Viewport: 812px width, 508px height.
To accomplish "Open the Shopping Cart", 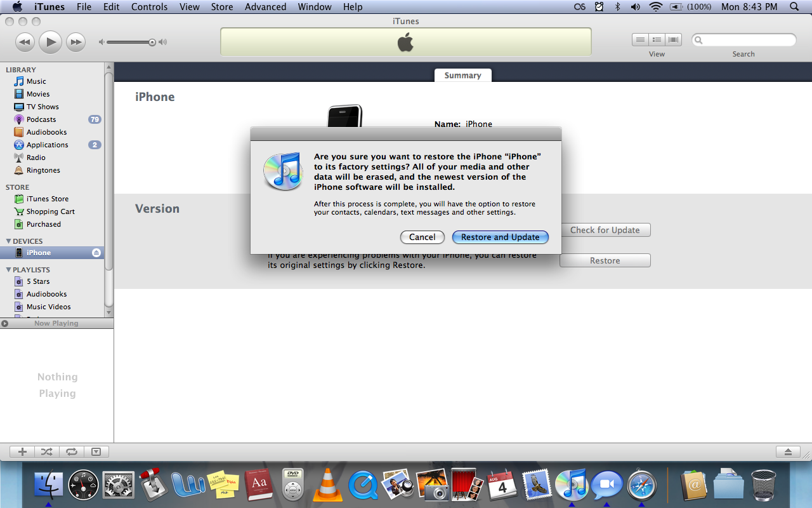I will (51, 211).
